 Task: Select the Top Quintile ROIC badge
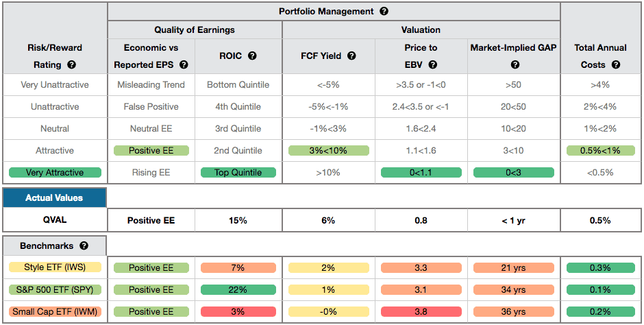(238, 173)
